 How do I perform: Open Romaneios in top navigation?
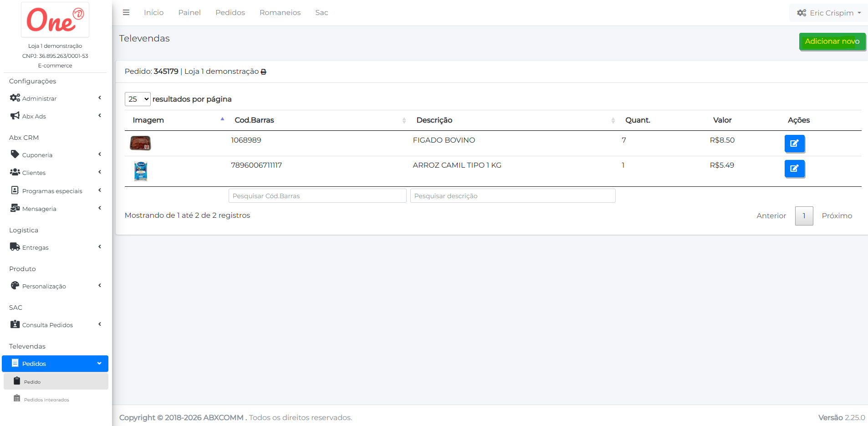[x=280, y=13]
